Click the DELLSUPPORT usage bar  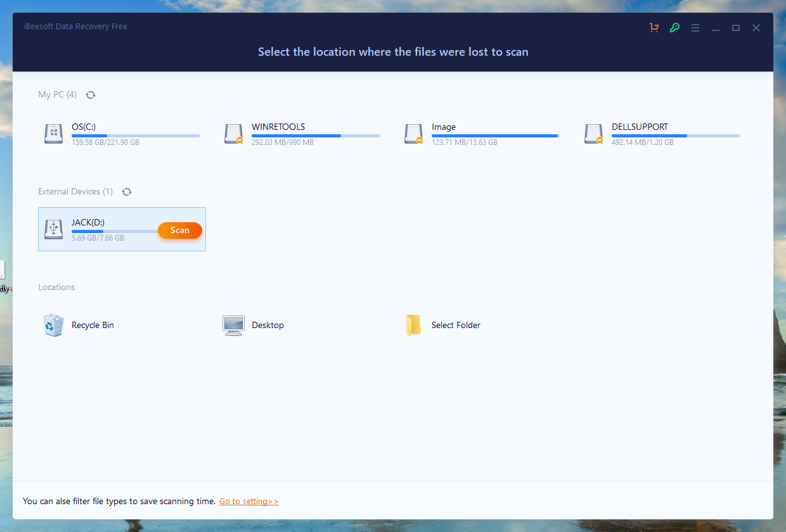click(x=676, y=136)
